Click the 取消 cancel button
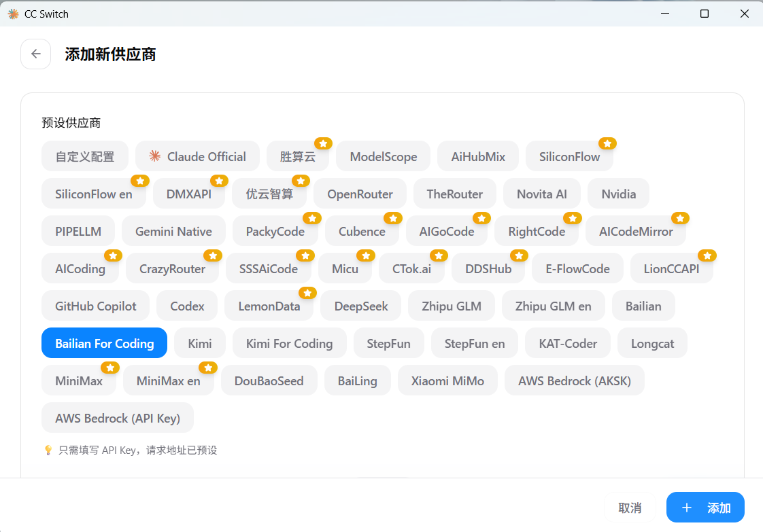The image size is (763, 532). point(630,508)
